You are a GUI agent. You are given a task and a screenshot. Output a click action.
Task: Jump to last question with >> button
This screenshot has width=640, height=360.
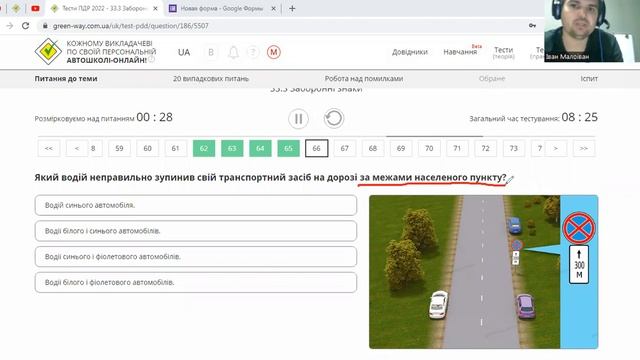584,148
